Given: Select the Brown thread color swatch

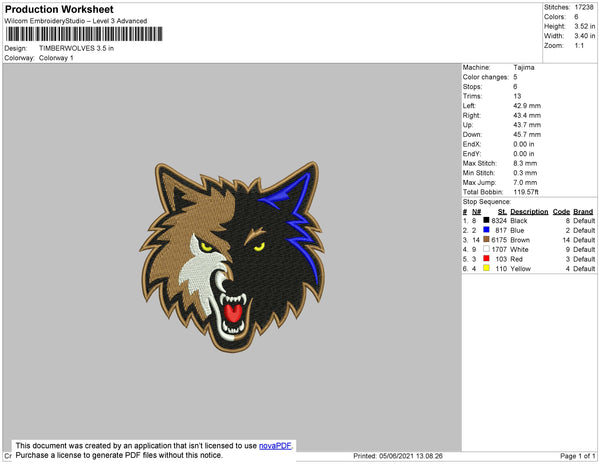Looking at the screenshot, I should coord(486,239).
